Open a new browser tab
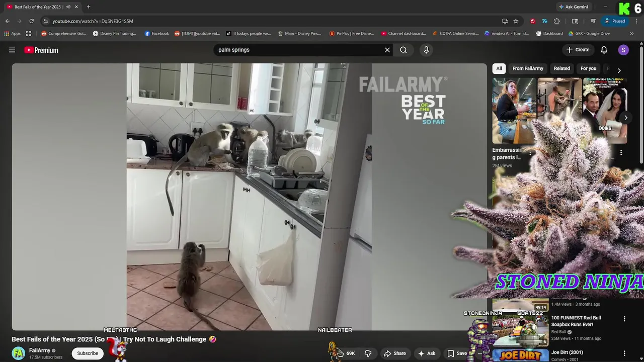This screenshot has height=362, width=644. (x=88, y=7)
